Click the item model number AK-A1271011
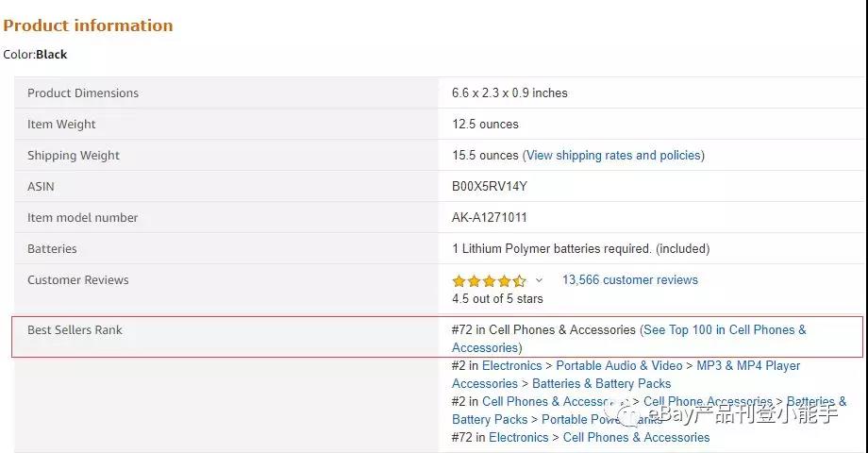This screenshot has height=453, width=868. (490, 217)
